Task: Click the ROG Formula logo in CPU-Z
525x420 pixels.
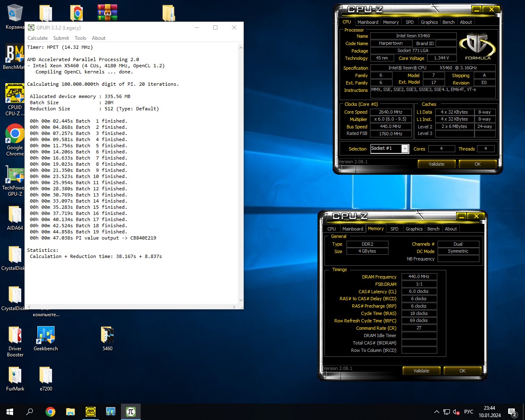Action: (x=477, y=46)
